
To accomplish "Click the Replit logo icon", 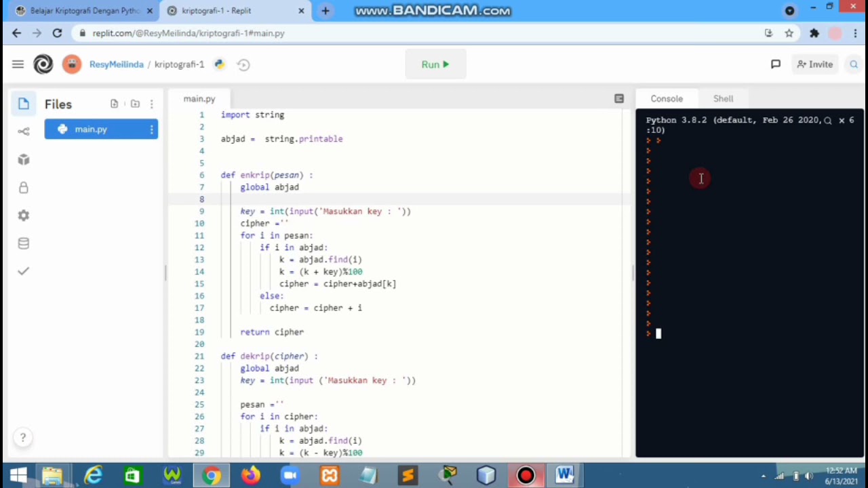I will point(43,64).
